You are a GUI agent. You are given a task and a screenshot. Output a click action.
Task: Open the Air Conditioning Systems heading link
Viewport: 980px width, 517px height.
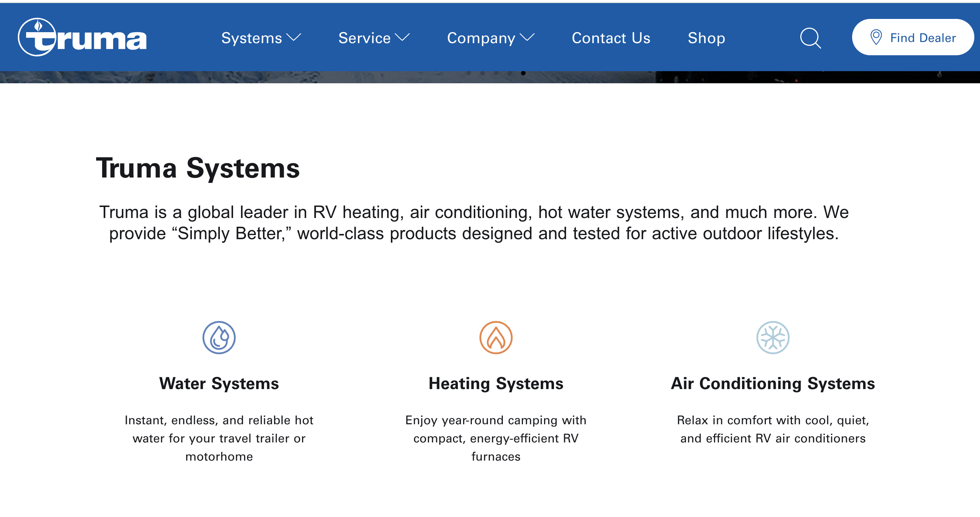[773, 383]
